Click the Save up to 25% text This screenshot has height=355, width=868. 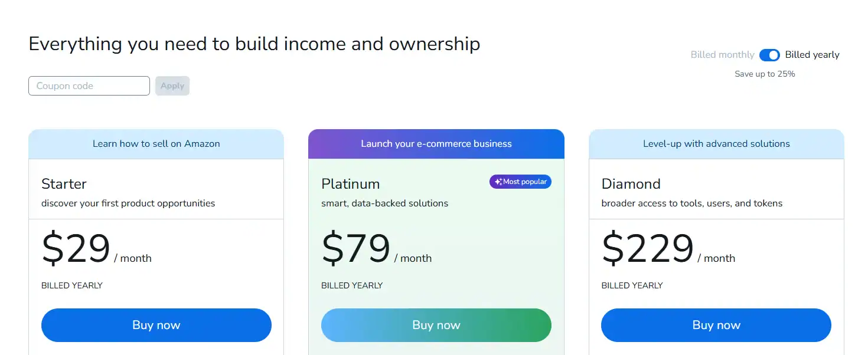coord(765,74)
